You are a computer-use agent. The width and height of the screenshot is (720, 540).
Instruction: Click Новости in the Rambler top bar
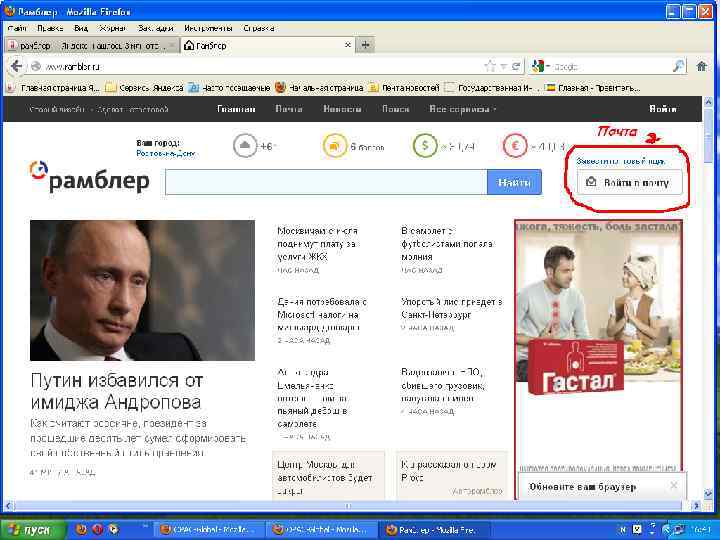[342, 109]
